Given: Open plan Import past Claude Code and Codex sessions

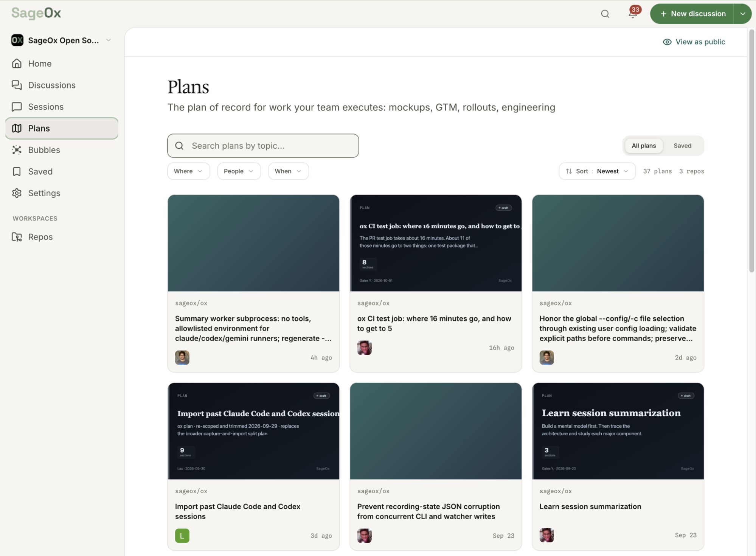Looking at the screenshot, I should click(238, 511).
